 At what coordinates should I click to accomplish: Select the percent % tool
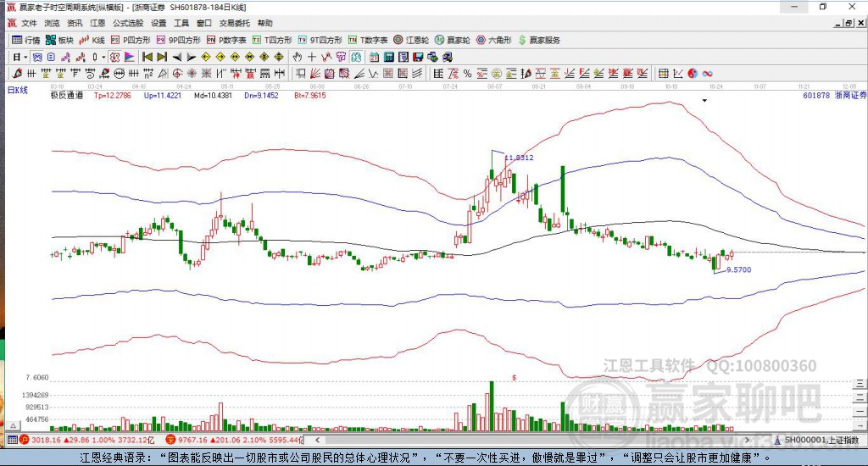pos(467,73)
